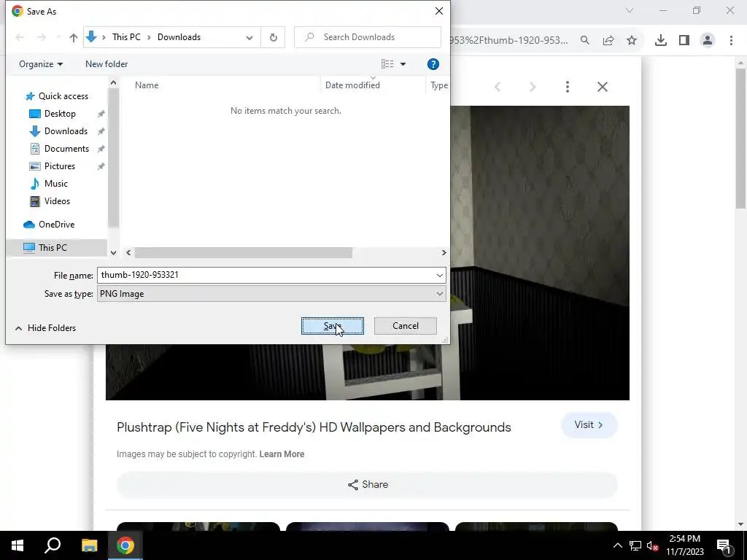Open the notification center icon

coord(724,545)
